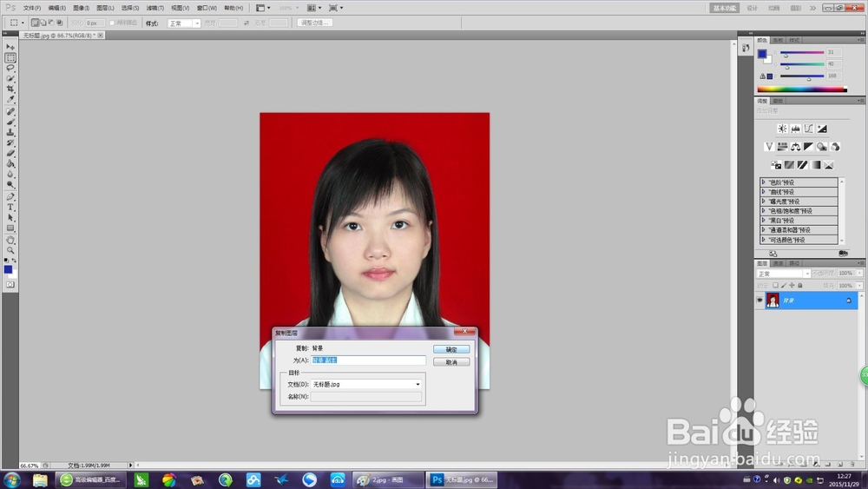Select the Eyedropper tool
Screen dimensions: 868x489
(x=10, y=100)
